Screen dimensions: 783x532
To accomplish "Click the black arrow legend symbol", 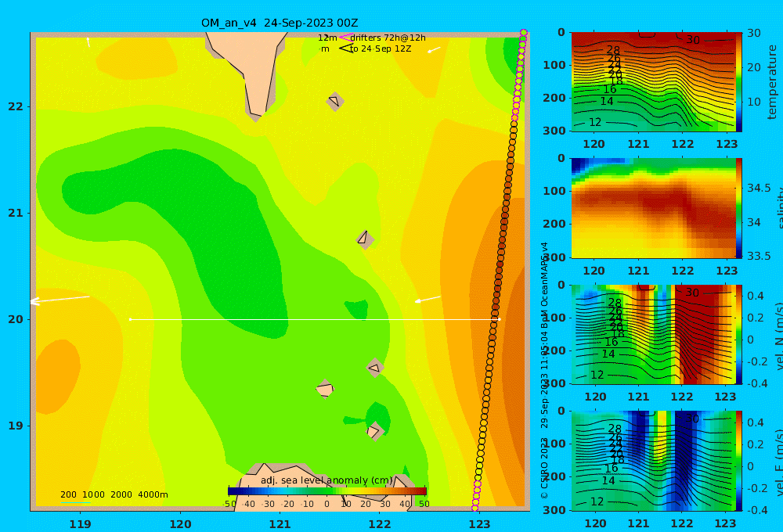I will pyautogui.click(x=345, y=49).
